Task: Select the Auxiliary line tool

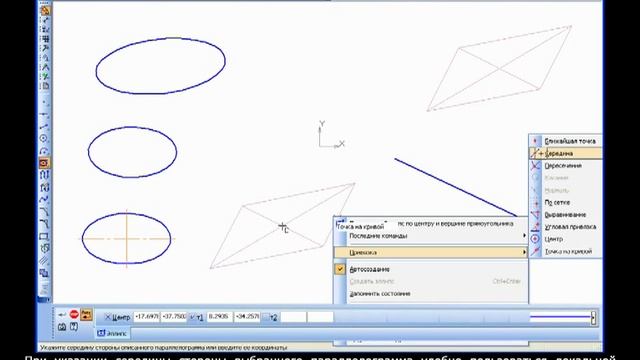Action: click(x=45, y=115)
